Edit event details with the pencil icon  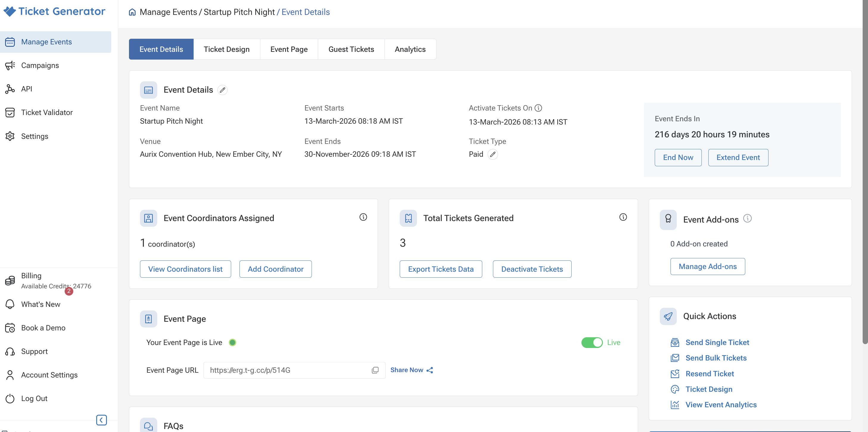click(x=223, y=90)
